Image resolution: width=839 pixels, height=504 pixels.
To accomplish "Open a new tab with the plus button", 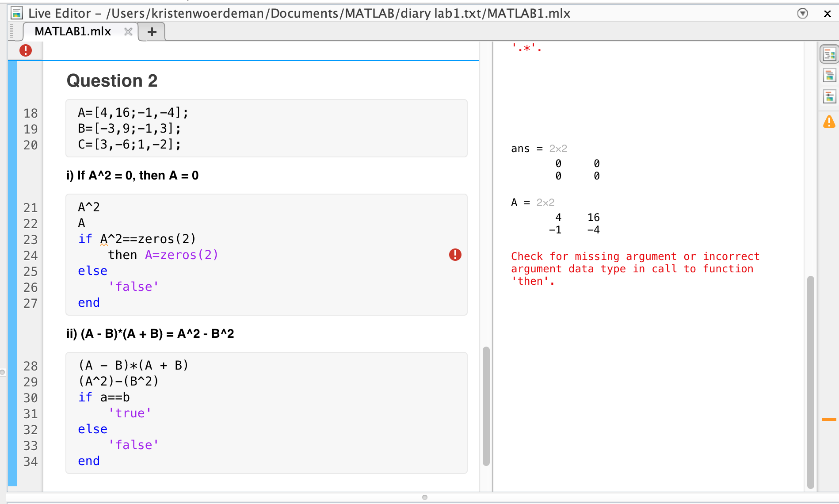I will [152, 32].
